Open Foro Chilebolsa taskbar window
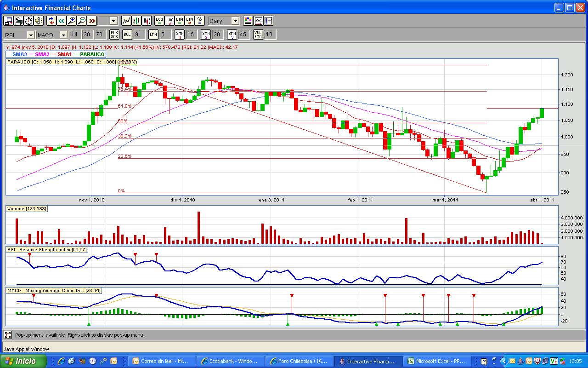588x368 pixels. tap(299, 361)
